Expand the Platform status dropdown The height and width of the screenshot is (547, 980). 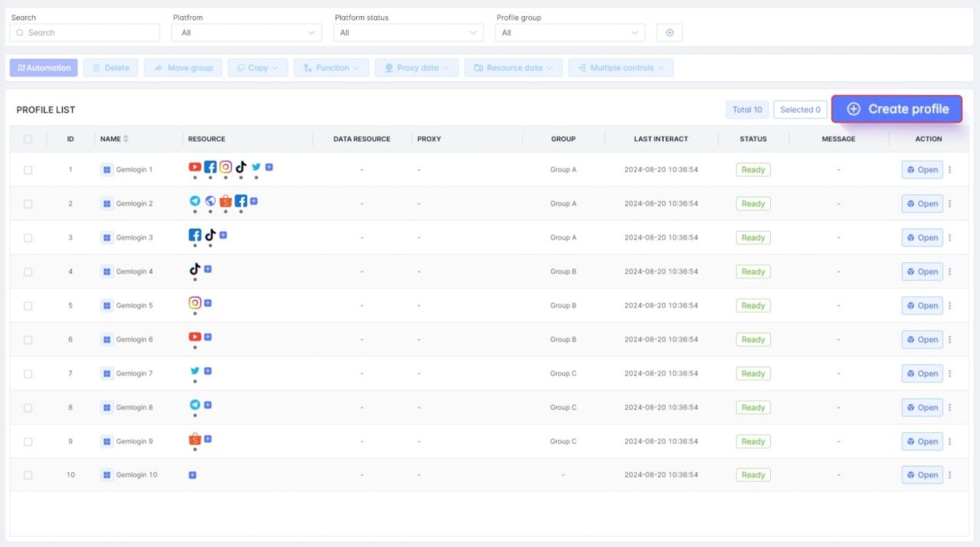[x=408, y=33]
